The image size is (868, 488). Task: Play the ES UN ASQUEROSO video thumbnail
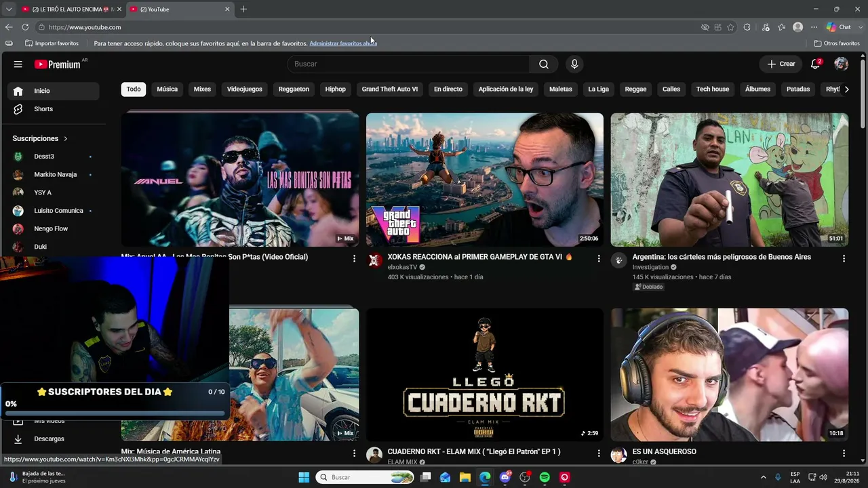point(730,375)
